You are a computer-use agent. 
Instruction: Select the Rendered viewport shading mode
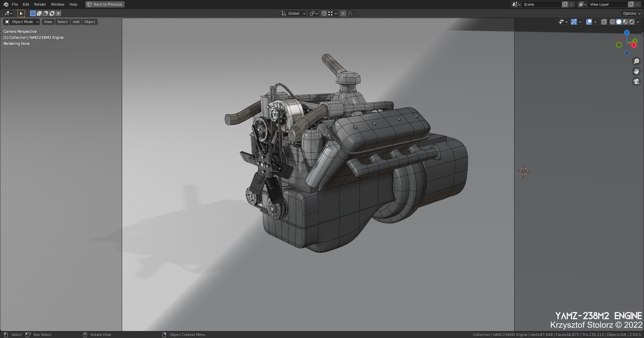pos(632,22)
